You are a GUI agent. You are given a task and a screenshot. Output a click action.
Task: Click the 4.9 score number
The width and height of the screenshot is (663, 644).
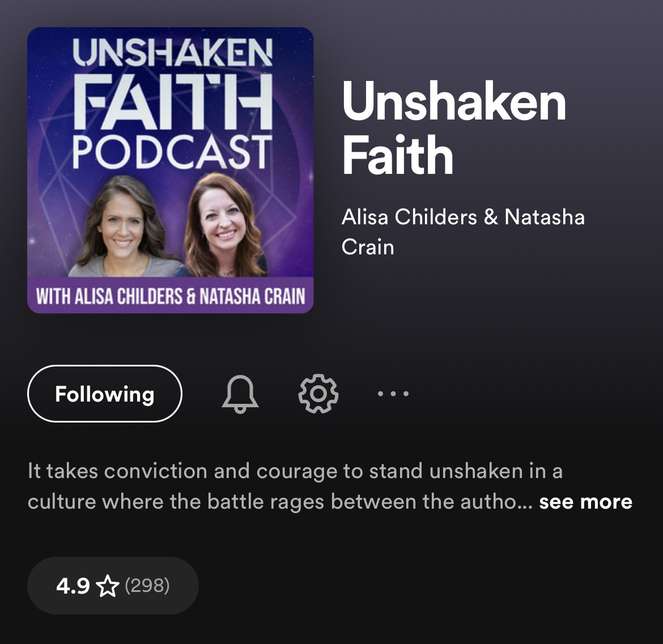point(73,586)
